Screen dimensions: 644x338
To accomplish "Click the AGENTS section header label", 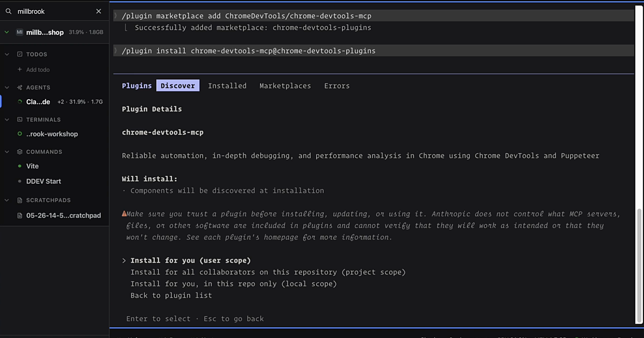I will click(x=38, y=87).
